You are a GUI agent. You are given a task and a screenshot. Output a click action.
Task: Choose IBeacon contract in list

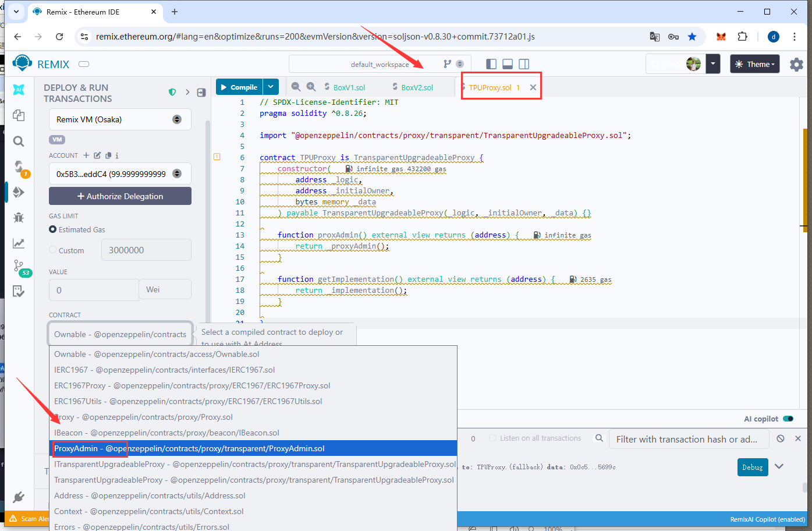coord(253,433)
